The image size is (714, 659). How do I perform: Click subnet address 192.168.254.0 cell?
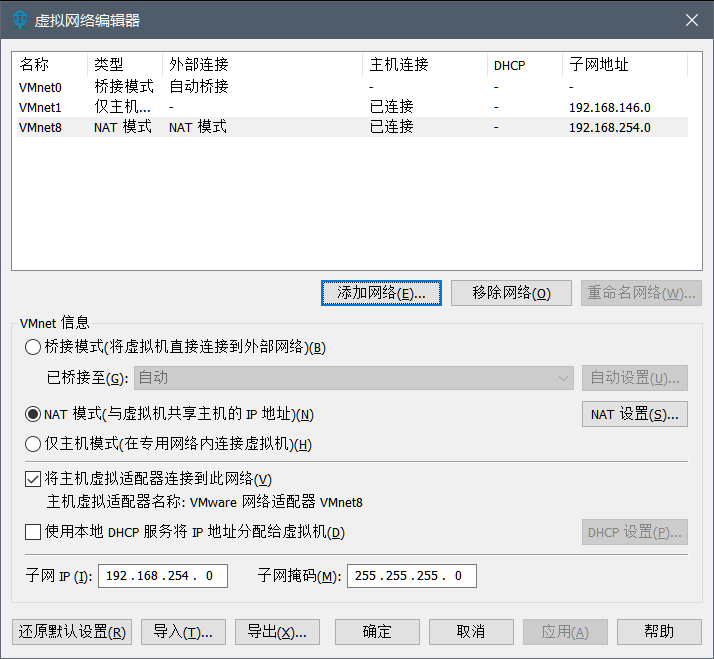610,128
